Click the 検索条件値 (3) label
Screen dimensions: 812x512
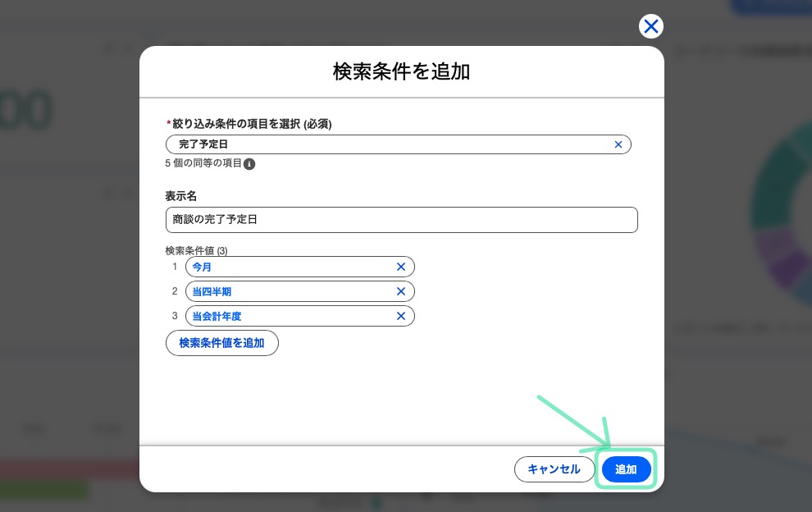[x=196, y=251]
